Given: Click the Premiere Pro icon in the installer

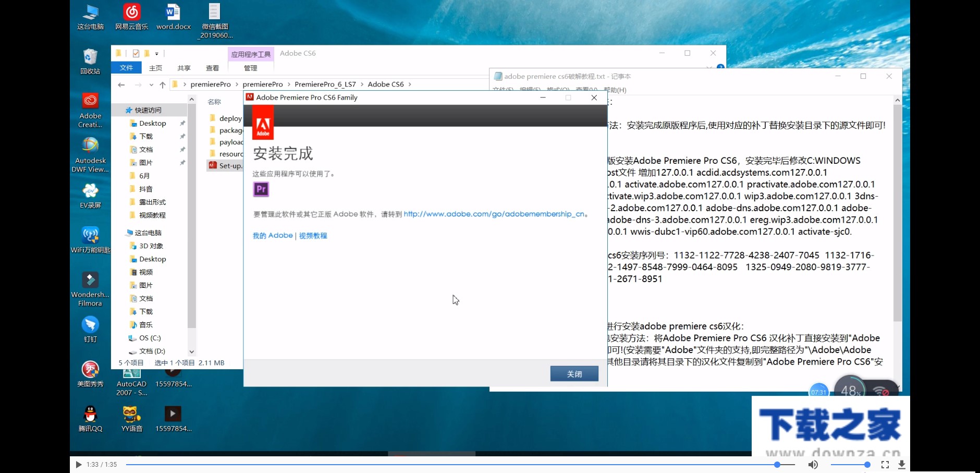Looking at the screenshot, I should click(x=261, y=190).
